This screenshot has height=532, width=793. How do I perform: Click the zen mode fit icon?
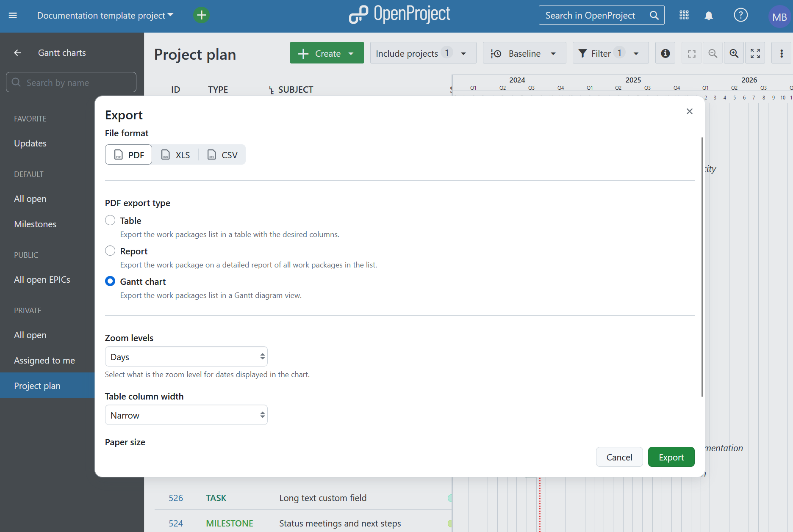click(x=692, y=53)
